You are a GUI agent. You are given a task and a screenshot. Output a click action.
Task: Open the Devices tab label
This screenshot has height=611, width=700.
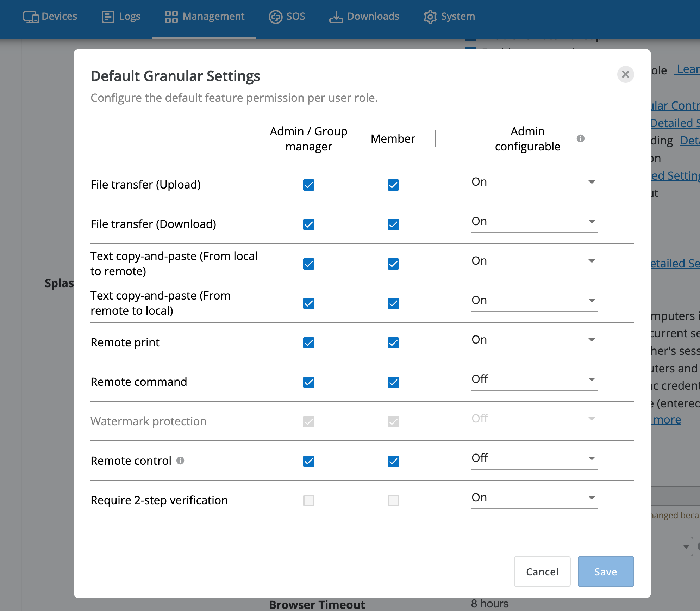pyautogui.click(x=59, y=16)
